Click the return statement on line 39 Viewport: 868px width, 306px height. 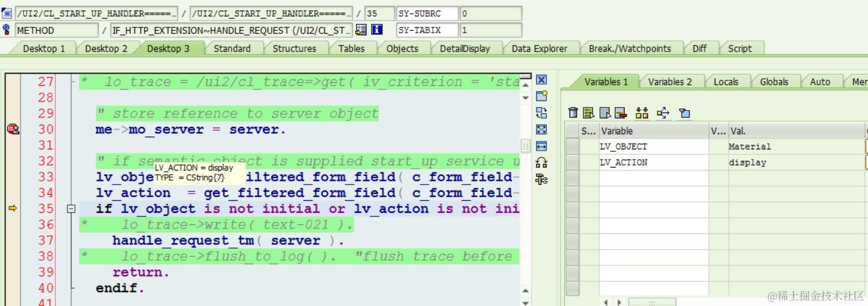click(140, 272)
